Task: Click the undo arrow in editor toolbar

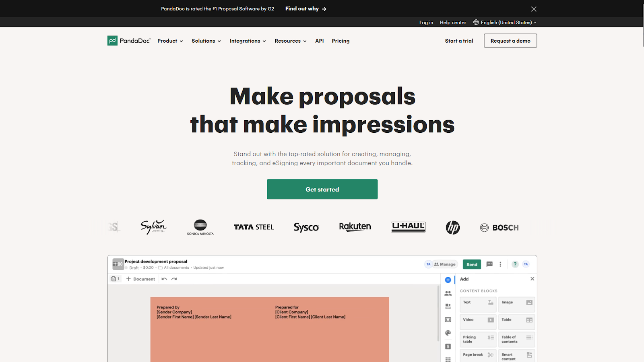Action: pos(164,279)
